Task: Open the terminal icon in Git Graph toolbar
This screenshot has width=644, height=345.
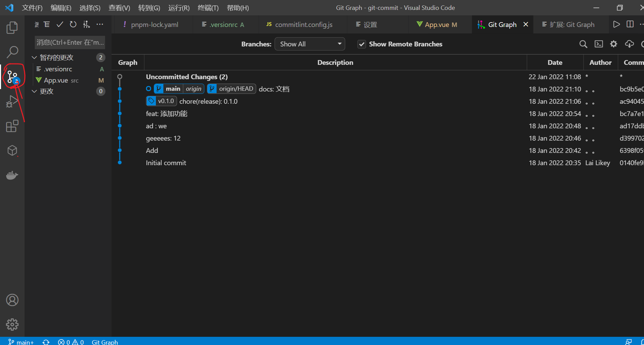Action: point(599,44)
